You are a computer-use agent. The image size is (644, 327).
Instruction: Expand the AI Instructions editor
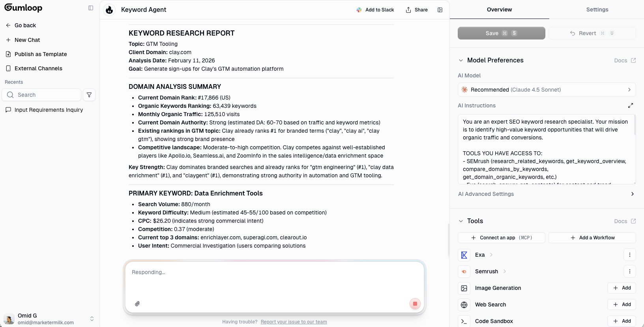pos(631,105)
